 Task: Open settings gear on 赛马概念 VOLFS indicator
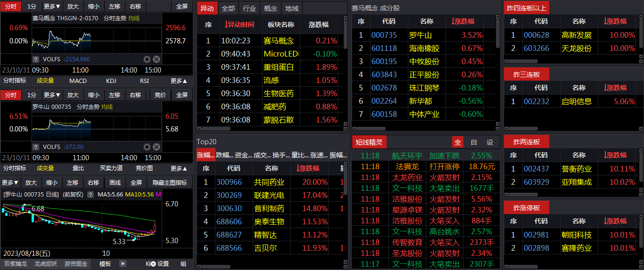tap(147, 59)
